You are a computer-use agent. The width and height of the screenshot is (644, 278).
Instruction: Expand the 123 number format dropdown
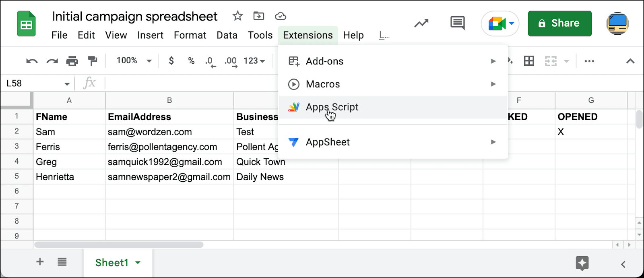254,61
